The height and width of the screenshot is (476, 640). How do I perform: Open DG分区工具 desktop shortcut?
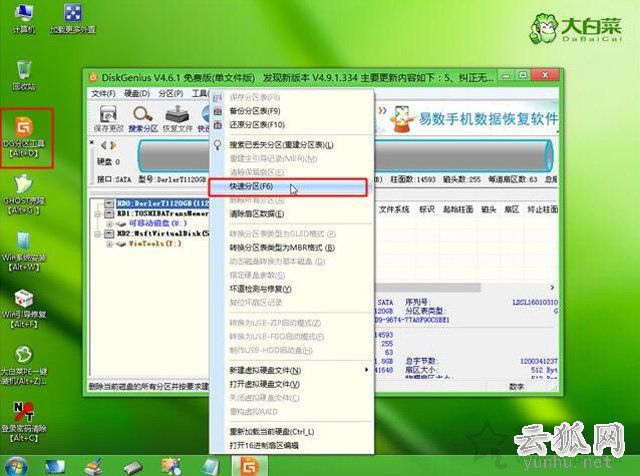point(26,138)
